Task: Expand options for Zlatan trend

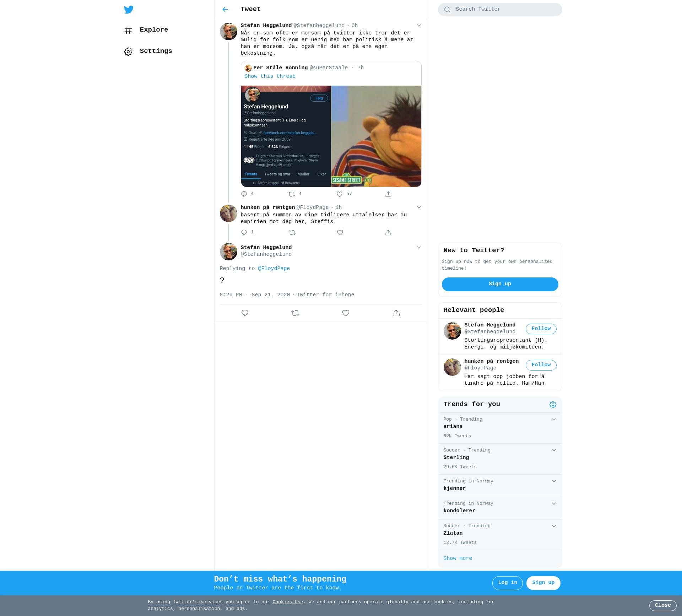Action: (x=554, y=526)
